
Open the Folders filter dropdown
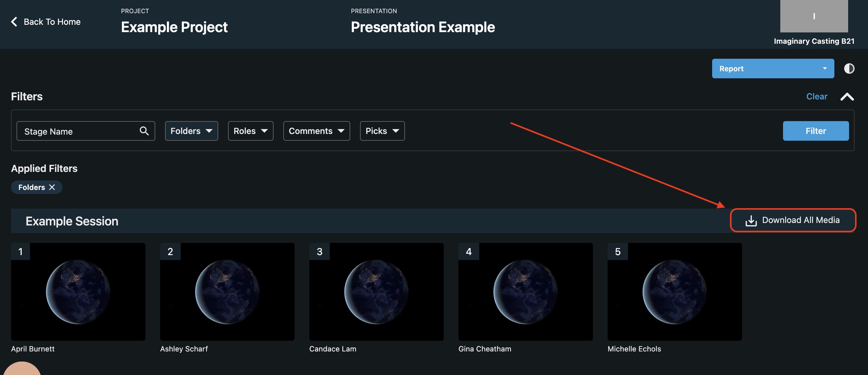point(191,131)
